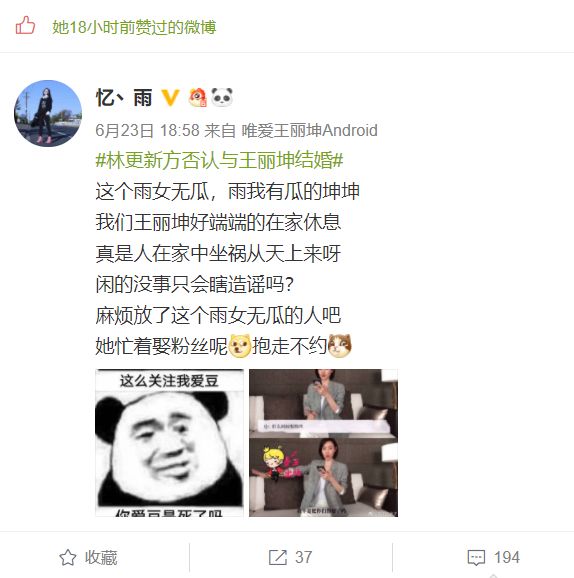This screenshot has width=574, height=578.
Task: Open hashtag #林更新方否认与王丽坤结婚#
Action: (x=219, y=160)
